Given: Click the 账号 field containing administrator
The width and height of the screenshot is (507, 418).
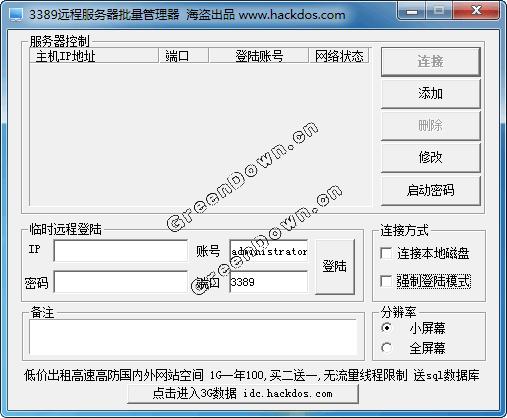Looking at the screenshot, I should 269,251.
